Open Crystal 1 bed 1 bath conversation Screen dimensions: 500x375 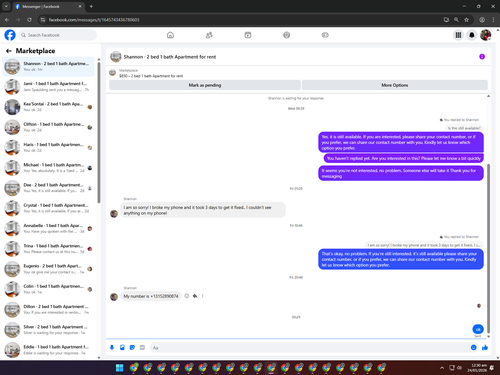[x=49, y=208]
